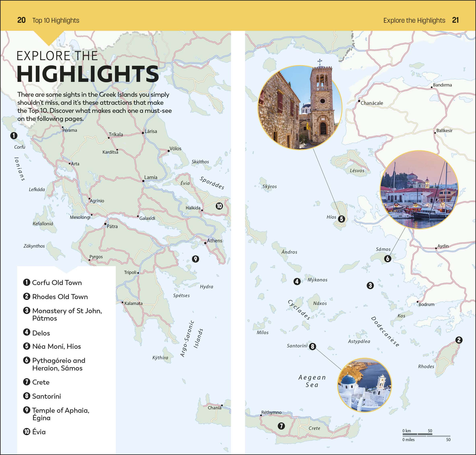Image resolution: width=476 pixels, height=455 pixels.
Task: Click map marker 1 near Corfu
Action: [14, 135]
